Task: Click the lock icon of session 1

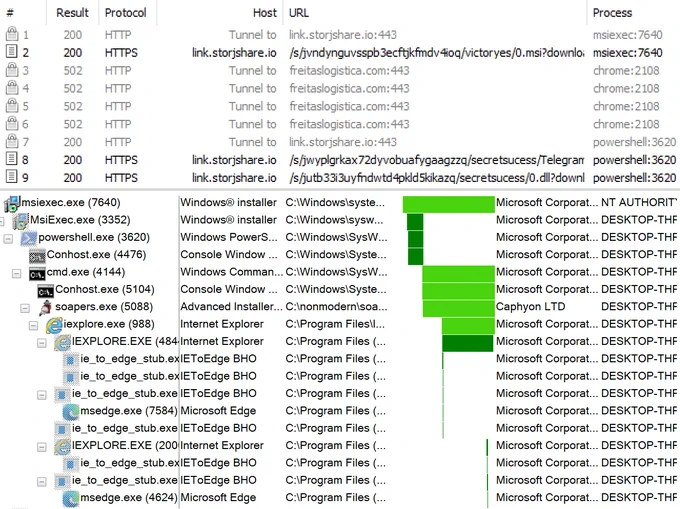Action: tap(12, 34)
